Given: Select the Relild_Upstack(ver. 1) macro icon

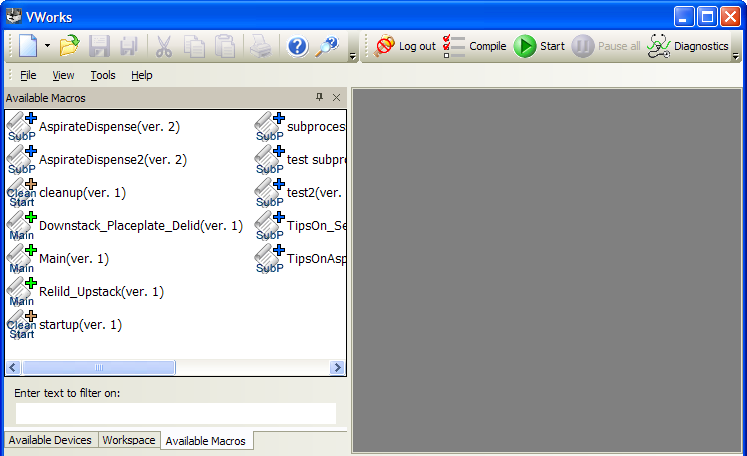Looking at the screenshot, I should tap(22, 292).
